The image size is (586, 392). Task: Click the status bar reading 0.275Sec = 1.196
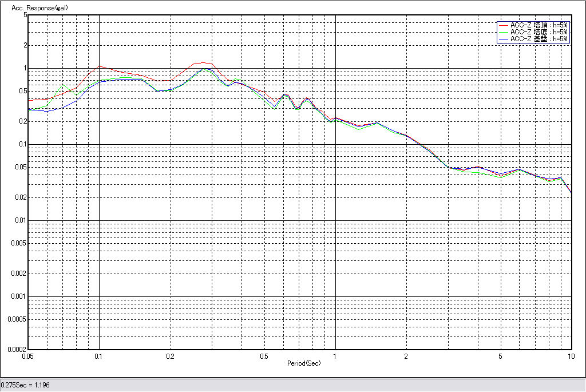(25, 385)
